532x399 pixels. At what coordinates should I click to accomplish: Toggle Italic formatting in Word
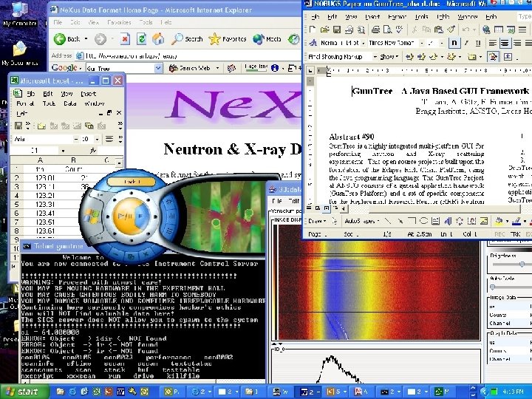click(466, 43)
